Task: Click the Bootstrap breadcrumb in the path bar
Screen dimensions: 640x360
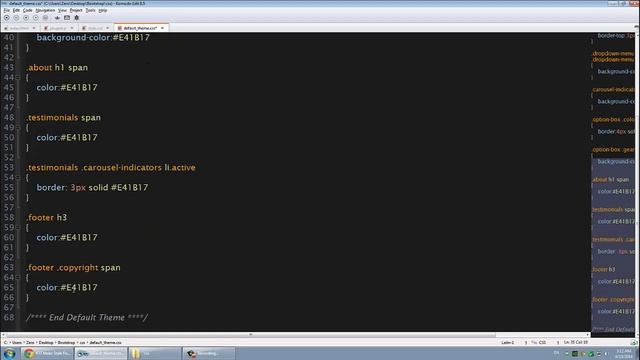Action: (x=66, y=342)
